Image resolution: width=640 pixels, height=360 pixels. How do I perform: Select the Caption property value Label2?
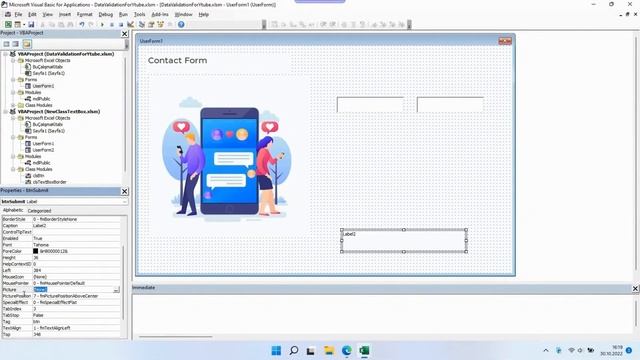pyautogui.click(x=76, y=225)
